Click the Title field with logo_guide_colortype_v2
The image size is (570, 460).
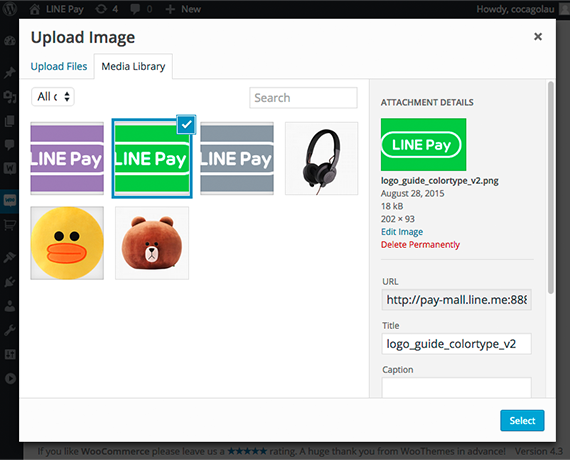click(x=457, y=344)
